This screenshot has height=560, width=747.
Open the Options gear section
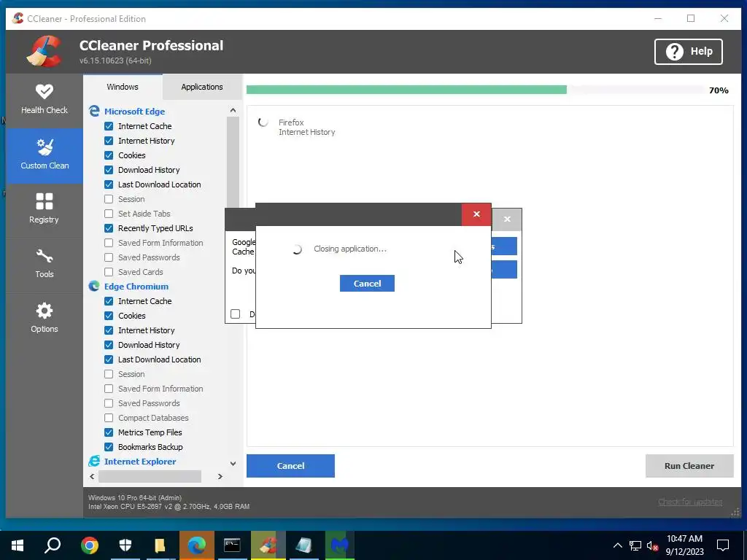tap(44, 318)
